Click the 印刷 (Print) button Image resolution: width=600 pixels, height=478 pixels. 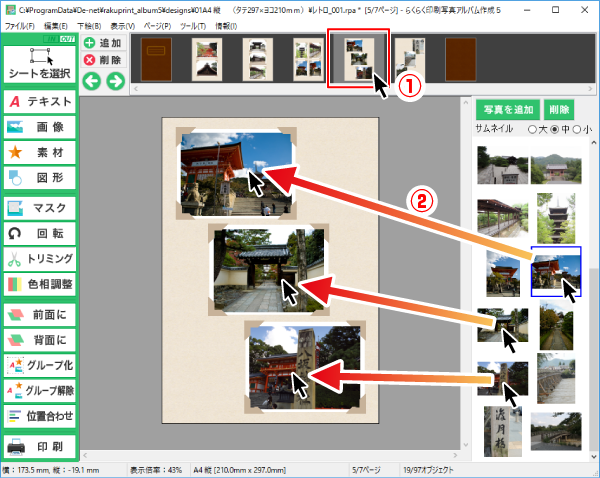pos(40,446)
